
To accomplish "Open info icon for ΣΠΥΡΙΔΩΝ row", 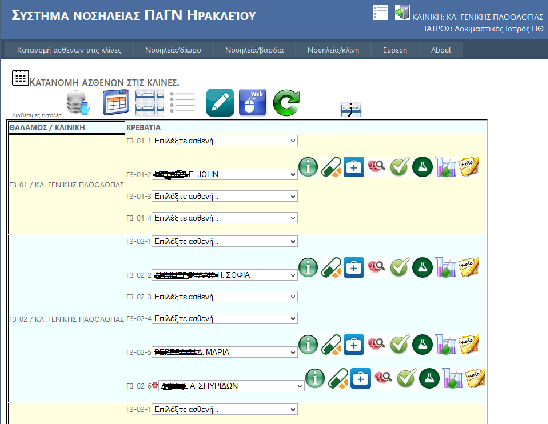I will 315,379.
